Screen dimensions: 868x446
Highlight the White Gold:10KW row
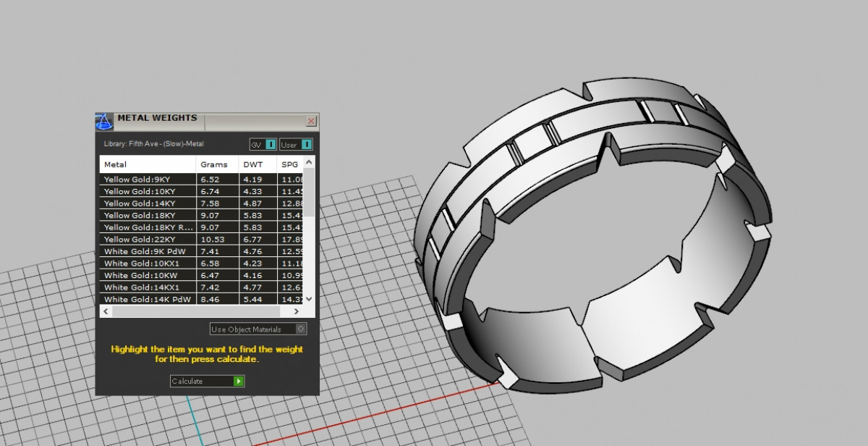click(148, 275)
